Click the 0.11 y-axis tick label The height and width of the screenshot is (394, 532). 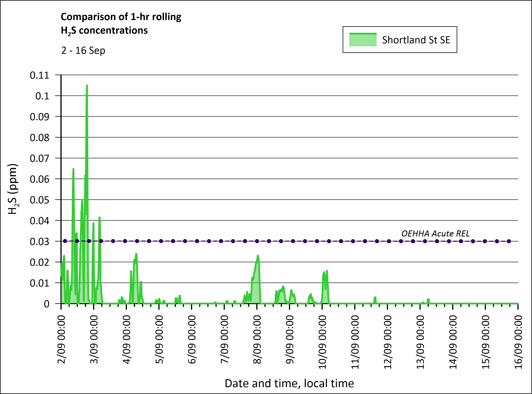[x=39, y=75]
